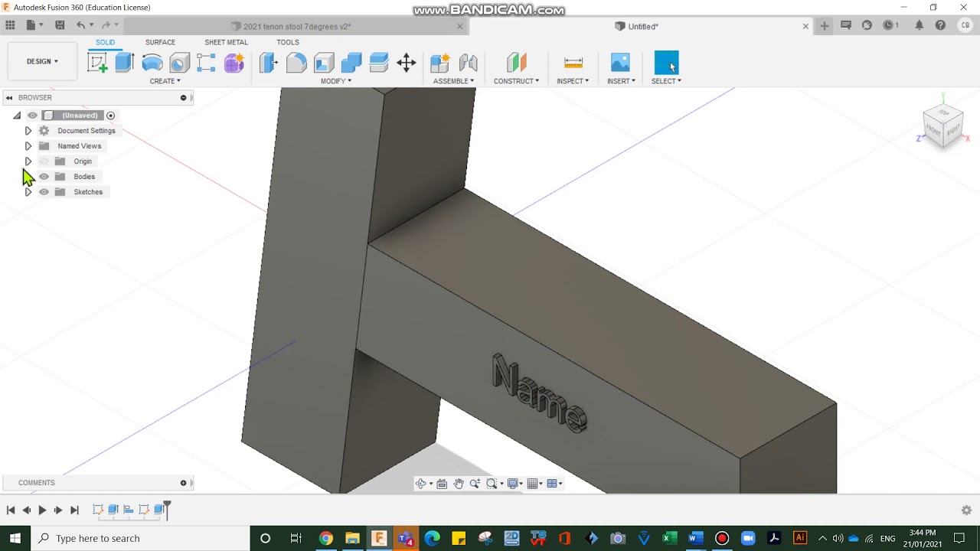Switch to the SURFACE tab
This screenshot has width=980, height=551.
160,42
